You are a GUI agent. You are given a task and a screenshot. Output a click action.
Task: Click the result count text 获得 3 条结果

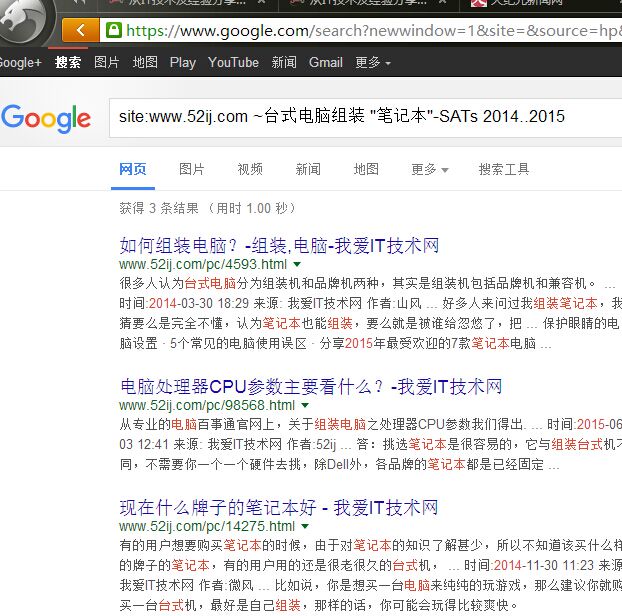[159, 208]
